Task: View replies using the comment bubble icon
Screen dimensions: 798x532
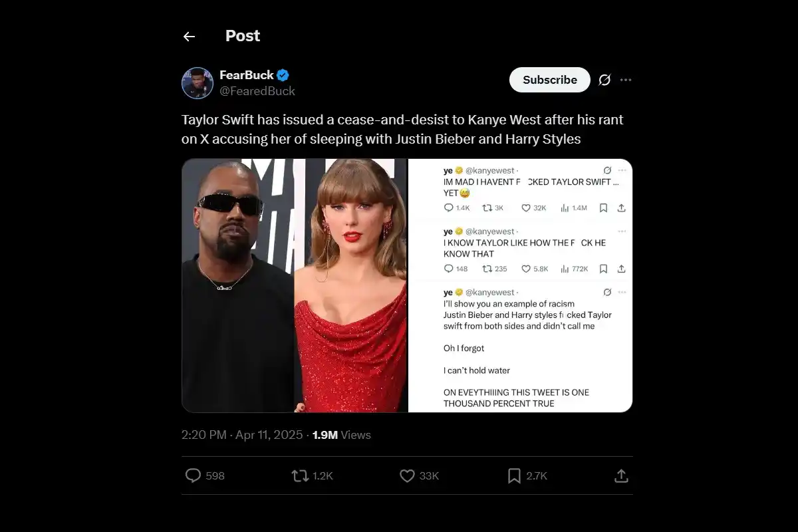Action: [193, 475]
